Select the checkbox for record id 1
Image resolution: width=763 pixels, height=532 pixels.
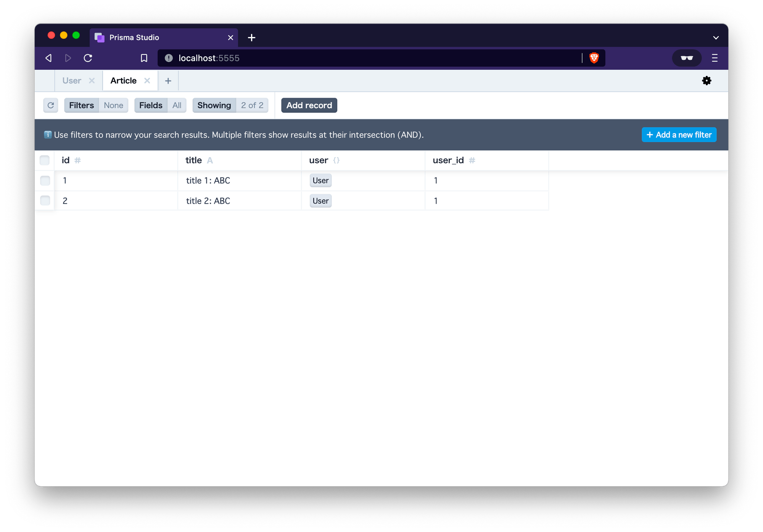pyautogui.click(x=45, y=180)
